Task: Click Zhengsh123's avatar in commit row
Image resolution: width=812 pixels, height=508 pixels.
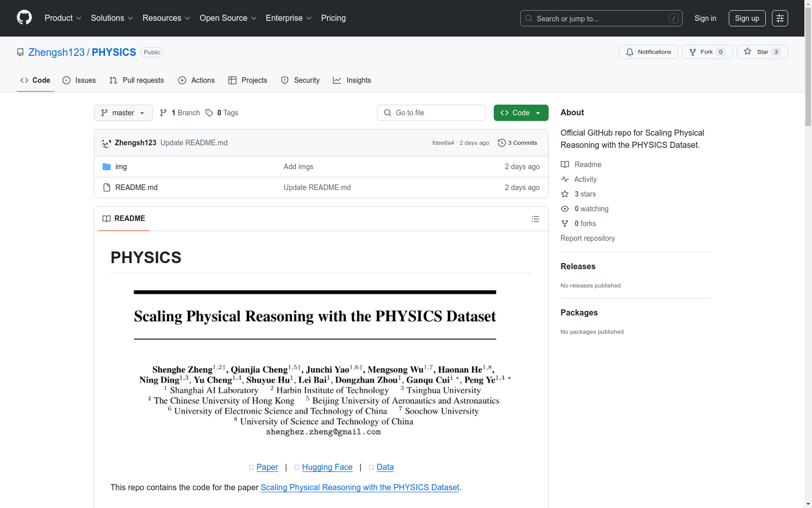Action: pyautogui.click(x=106, y=143)
